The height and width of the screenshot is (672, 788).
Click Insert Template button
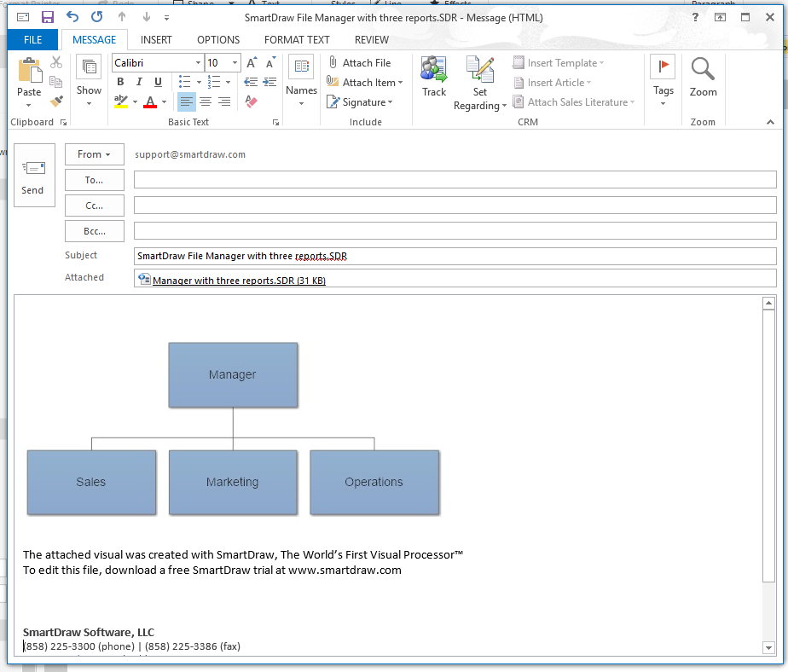click(559, 63)
